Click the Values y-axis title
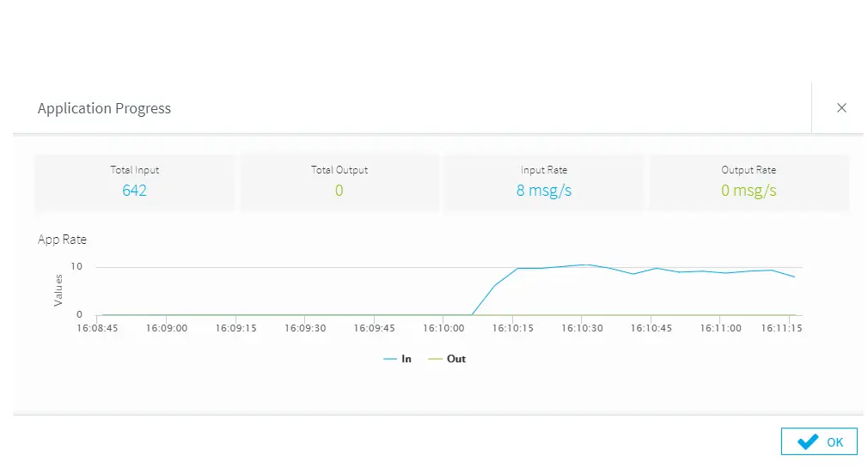 click(x=58, y=289)
